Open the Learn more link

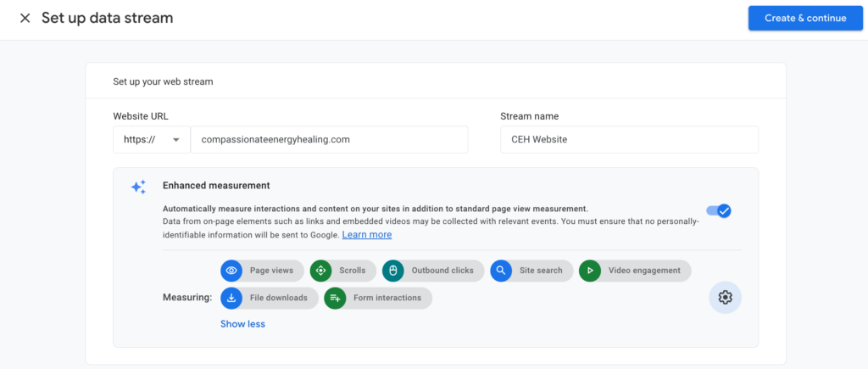[x=366, y=234]
